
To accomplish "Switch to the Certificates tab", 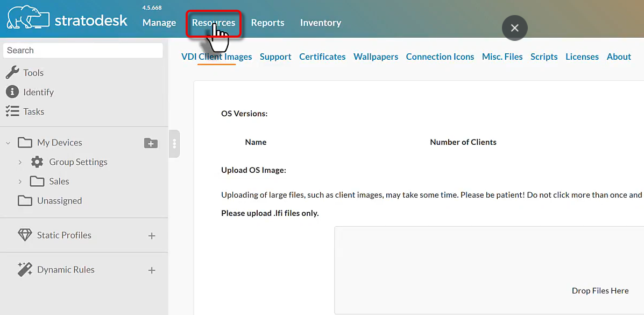I will coord(322,57).
